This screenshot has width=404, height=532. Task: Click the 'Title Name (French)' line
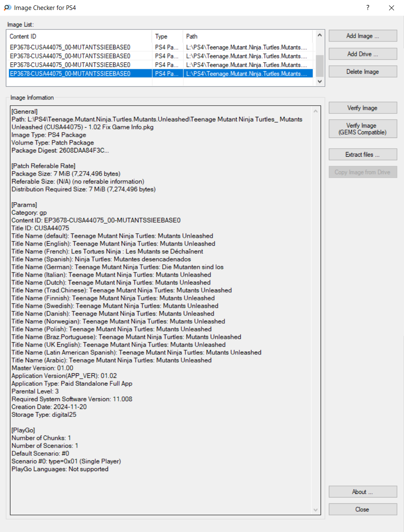pos(107,251)
